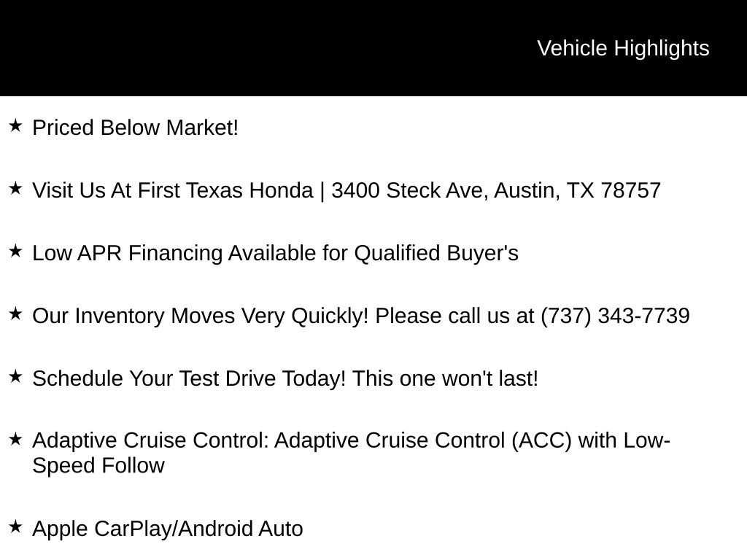The height and width of the screenshot is (560, 747).
Task: Click the "This one won't last!" sentence
Action: pyautogui.click(x=445, y=378)
